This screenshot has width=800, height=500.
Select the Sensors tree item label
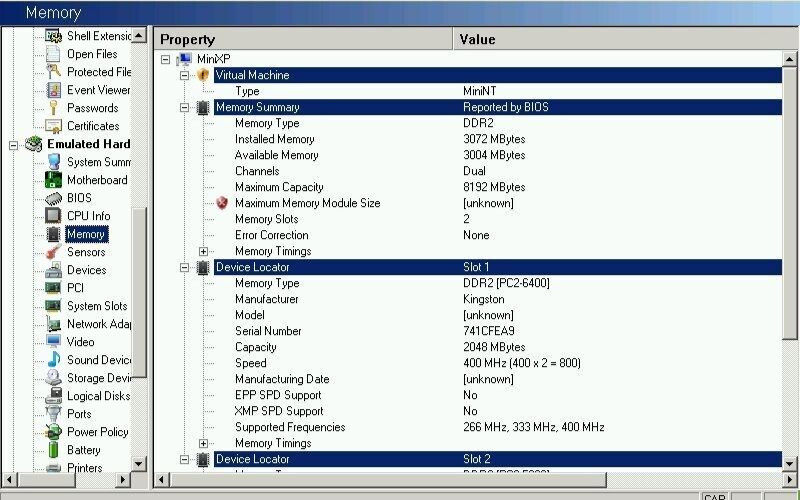tap(86, 252)
